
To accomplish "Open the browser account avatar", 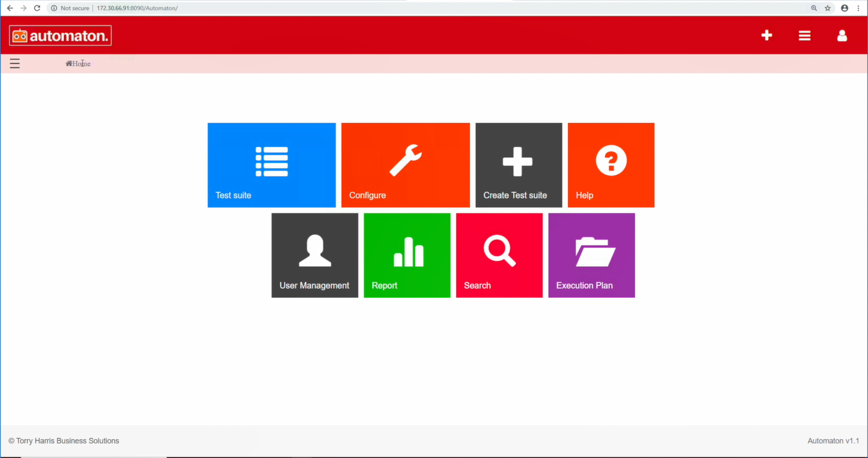I will click(844, 8).
